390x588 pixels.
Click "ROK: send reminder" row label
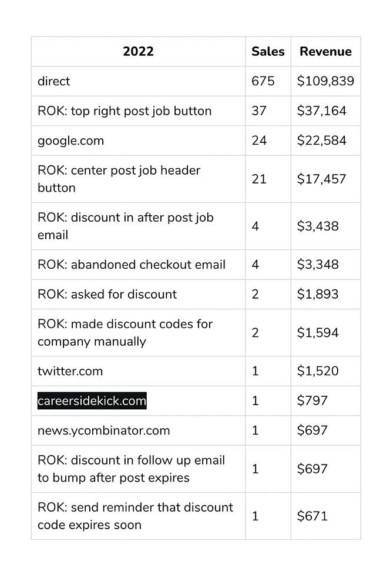[x=135, y=516]
